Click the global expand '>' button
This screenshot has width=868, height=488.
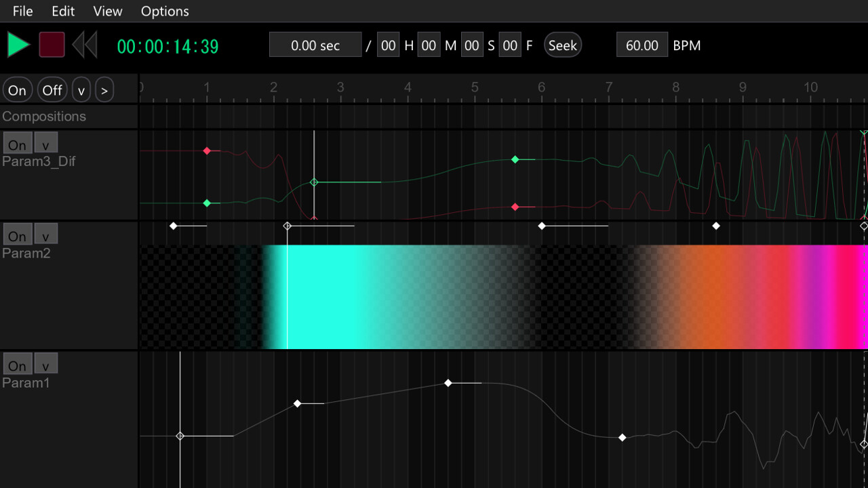point(104,90)
